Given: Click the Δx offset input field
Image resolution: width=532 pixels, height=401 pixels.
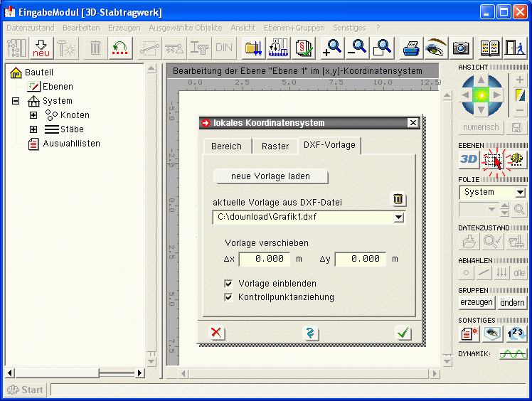Looking at the screenshot, I should tap(265, 260).
